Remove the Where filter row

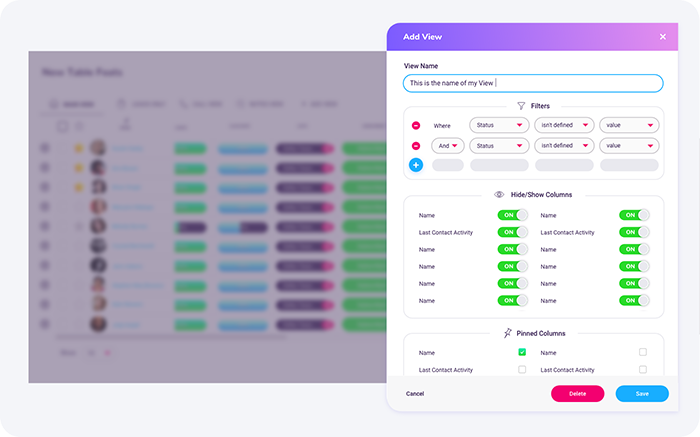click(x=416, y=125)
